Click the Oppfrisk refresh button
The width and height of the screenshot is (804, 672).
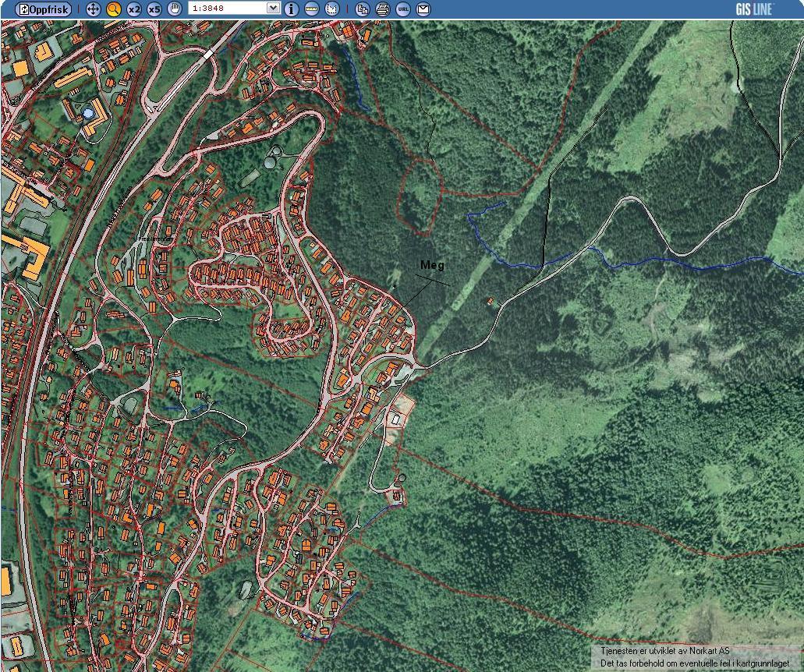click(x=43, y=9)
